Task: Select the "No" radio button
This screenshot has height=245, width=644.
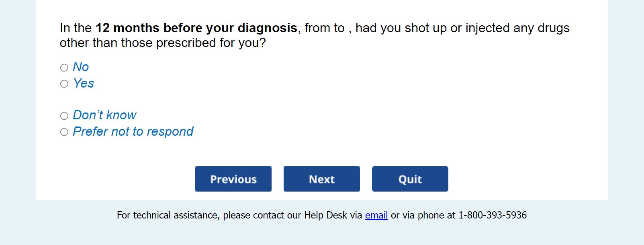Action: tap(64, 67)
